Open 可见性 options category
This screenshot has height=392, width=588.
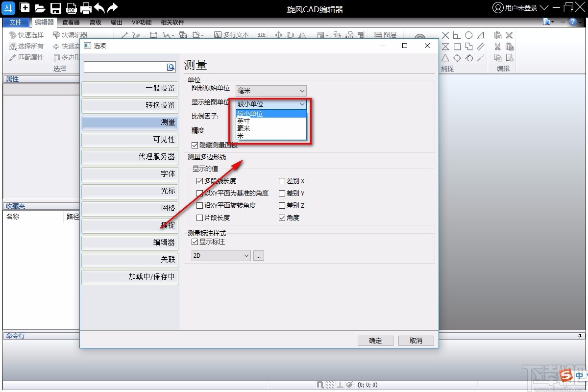click(x=130, y=140)
